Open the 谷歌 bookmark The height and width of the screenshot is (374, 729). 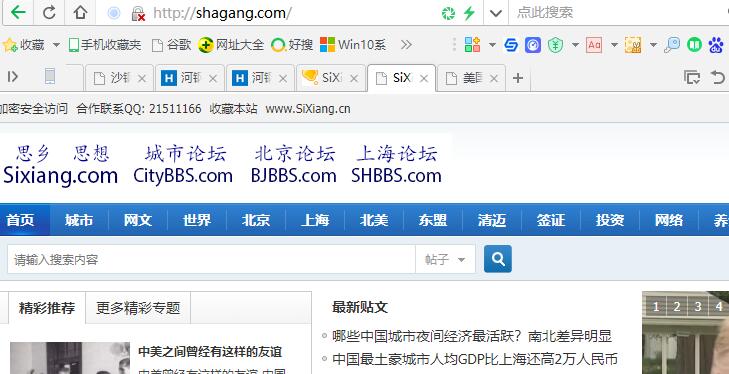pos(172,45)
